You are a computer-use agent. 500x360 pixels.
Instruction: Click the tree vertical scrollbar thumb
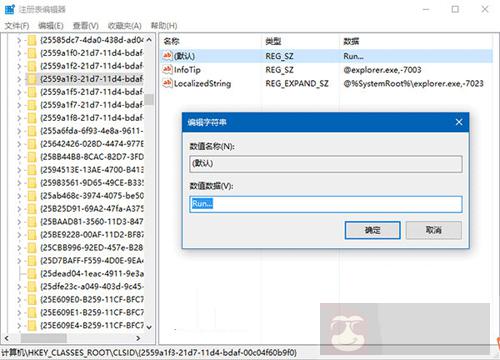tap(149, 100)
